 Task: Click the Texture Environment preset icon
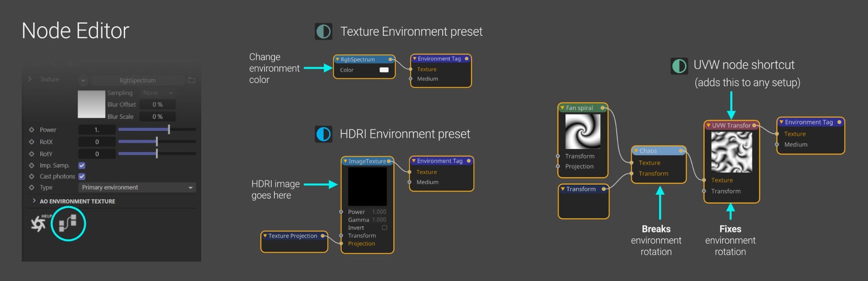click(323, 32)
